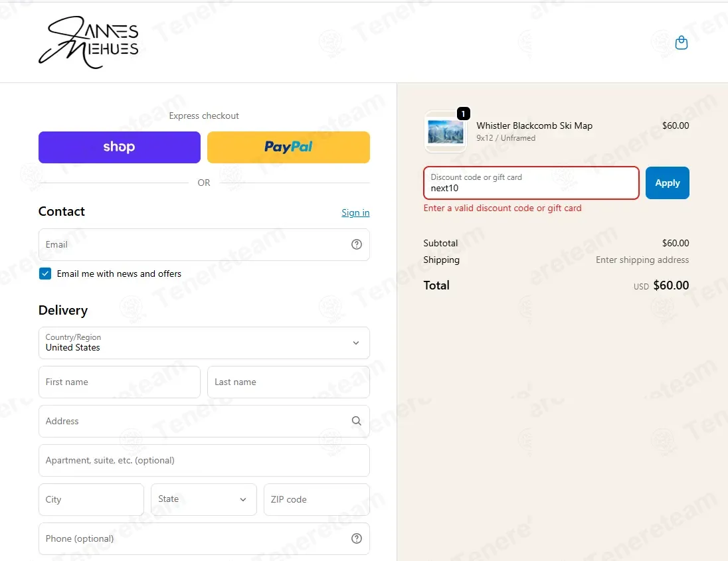Focus the First name field
The height and width of the screenshot is (561, 728).
[120, 382]
